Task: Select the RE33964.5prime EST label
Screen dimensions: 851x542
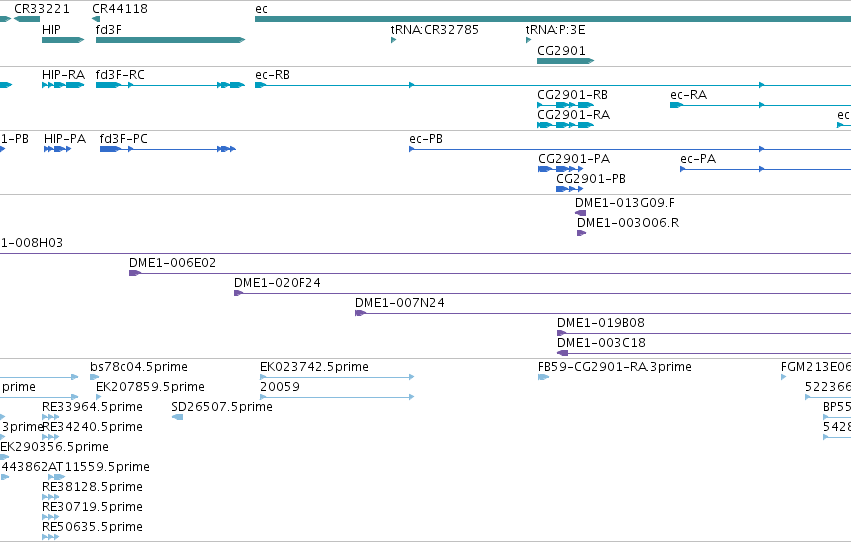Action: (x=92, y=407)
